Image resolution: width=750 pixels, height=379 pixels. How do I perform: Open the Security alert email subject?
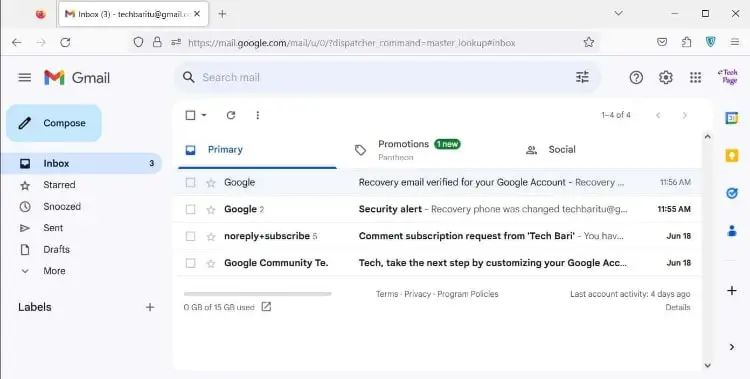click(x=390, y=209)
